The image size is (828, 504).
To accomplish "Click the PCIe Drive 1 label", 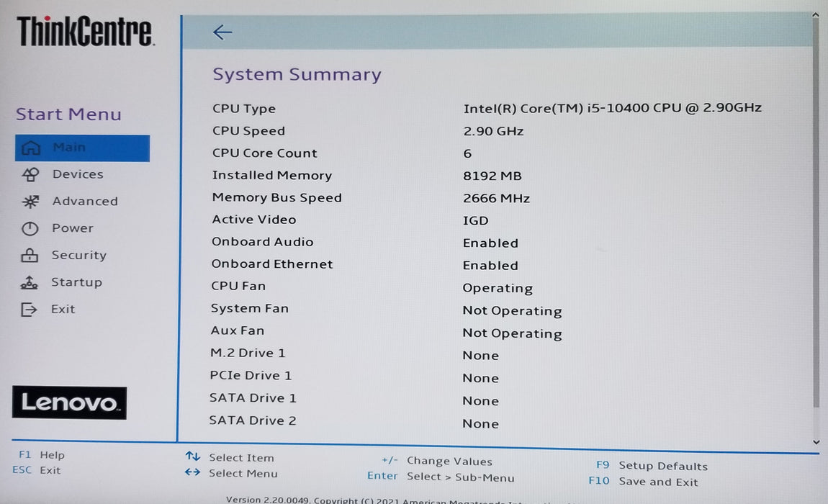I will pos(251,376).
